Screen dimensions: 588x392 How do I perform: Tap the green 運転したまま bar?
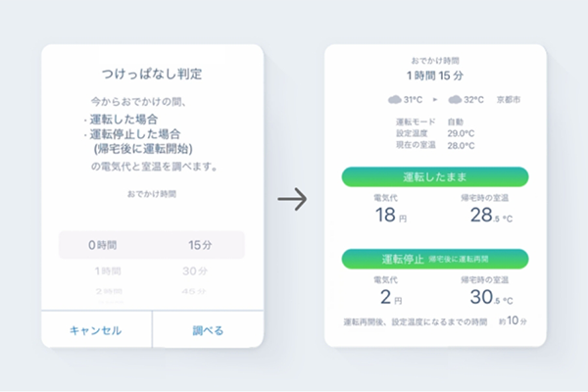434,176
